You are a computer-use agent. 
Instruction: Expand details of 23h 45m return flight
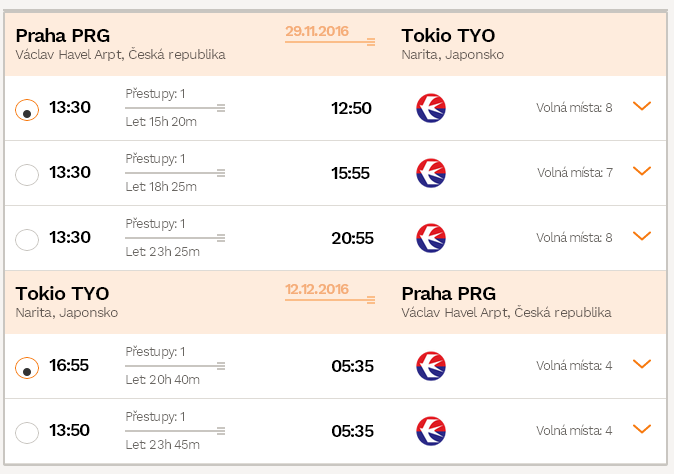coord(642,429)
